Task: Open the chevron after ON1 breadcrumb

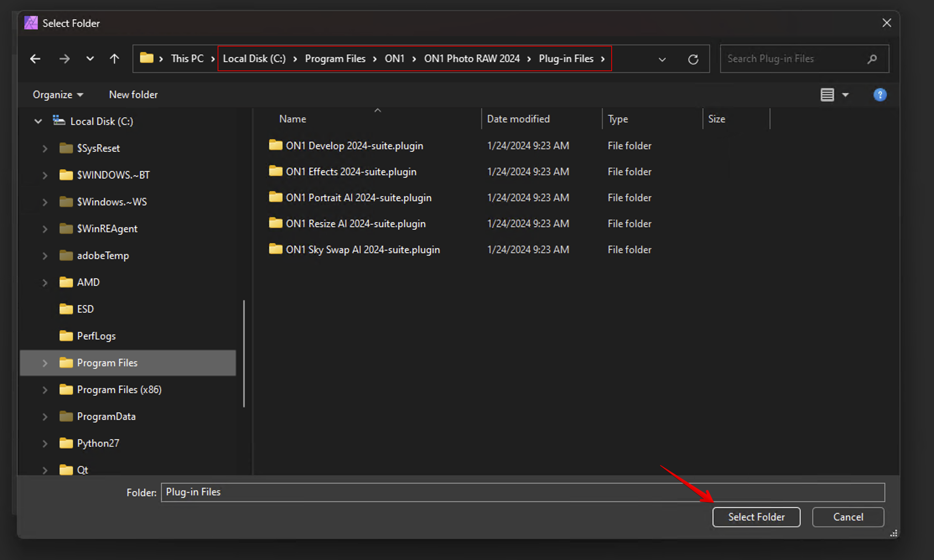Action: point(414,59)
